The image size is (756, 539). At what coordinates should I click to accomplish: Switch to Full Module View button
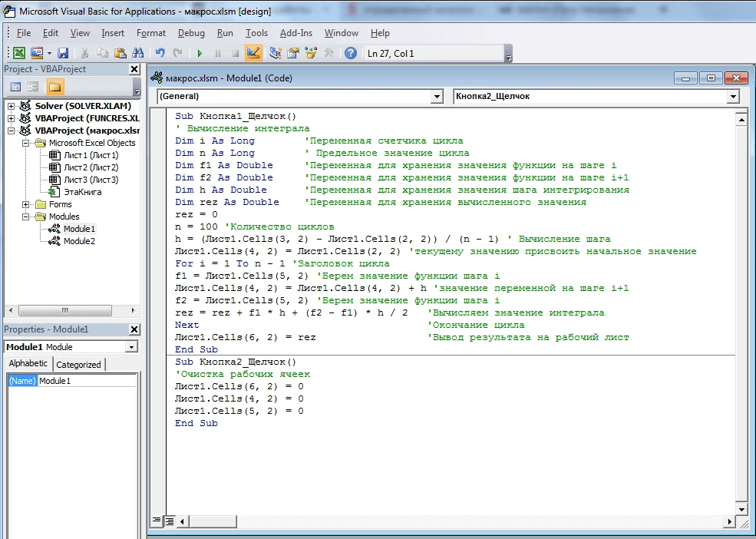pyautogui.click(x=170, y=521)
